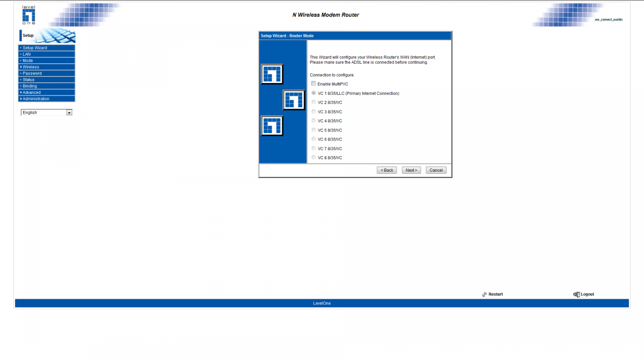The height and width of the screenshot is (362, 644).
Task: Click the Restart link text
Action: (x=495, y=294)
